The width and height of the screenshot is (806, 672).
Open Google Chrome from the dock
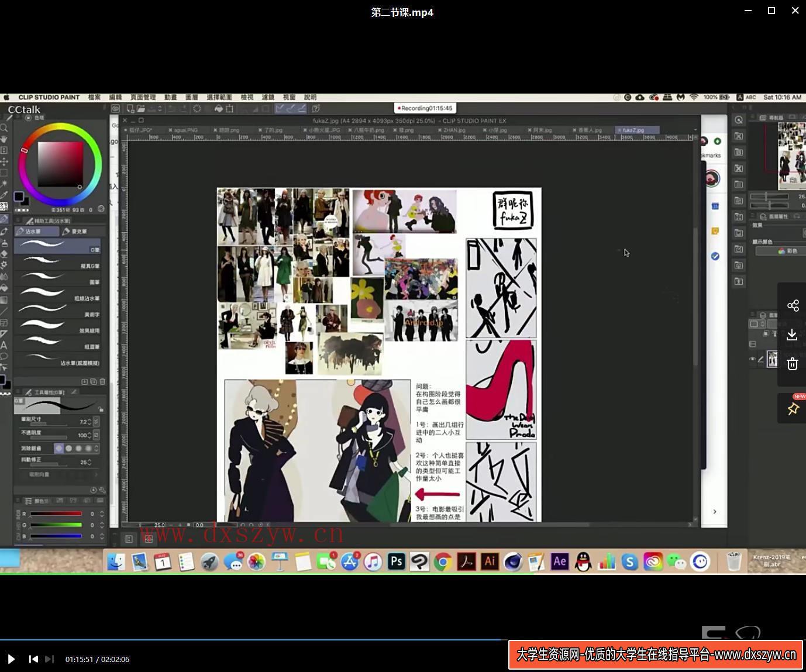click(x=443, y=562)
